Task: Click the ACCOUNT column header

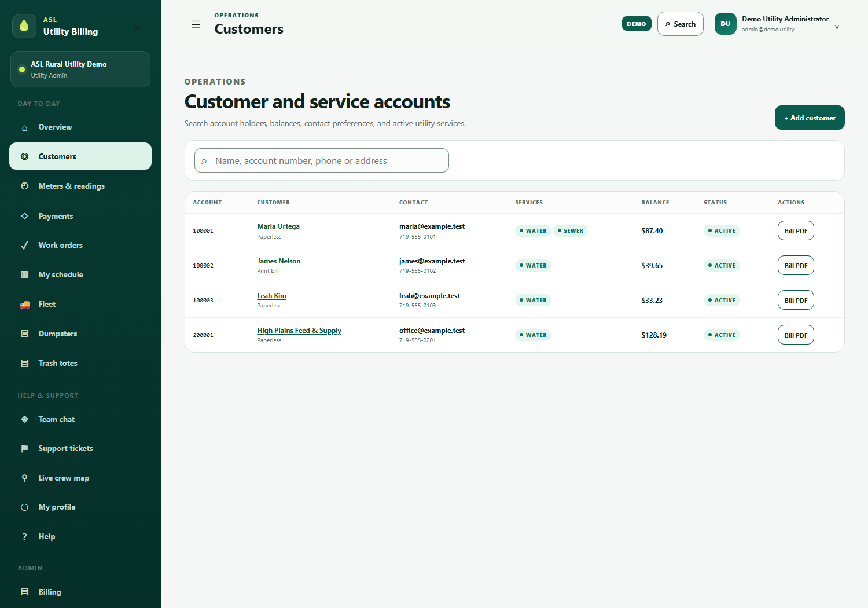Action: pos(207,203)
